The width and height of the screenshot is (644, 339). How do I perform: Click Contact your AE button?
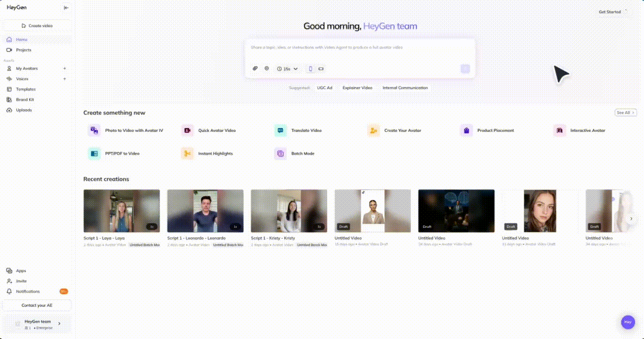37,306
